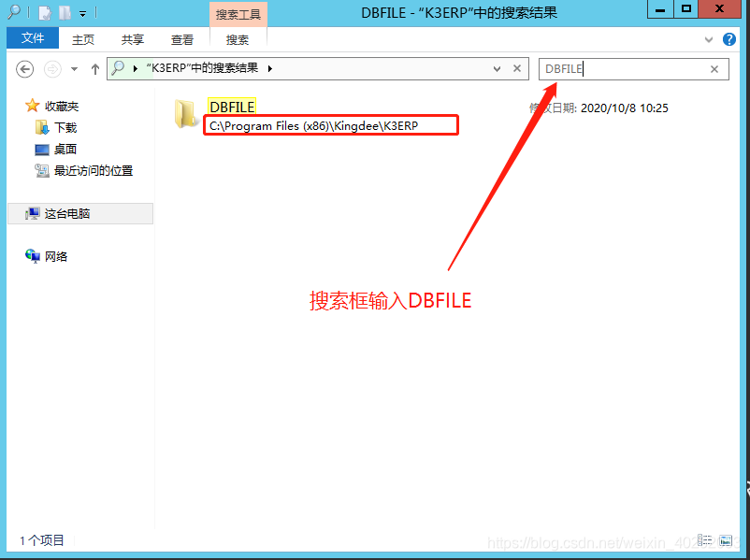Click the window search icon in title bar

14,11
